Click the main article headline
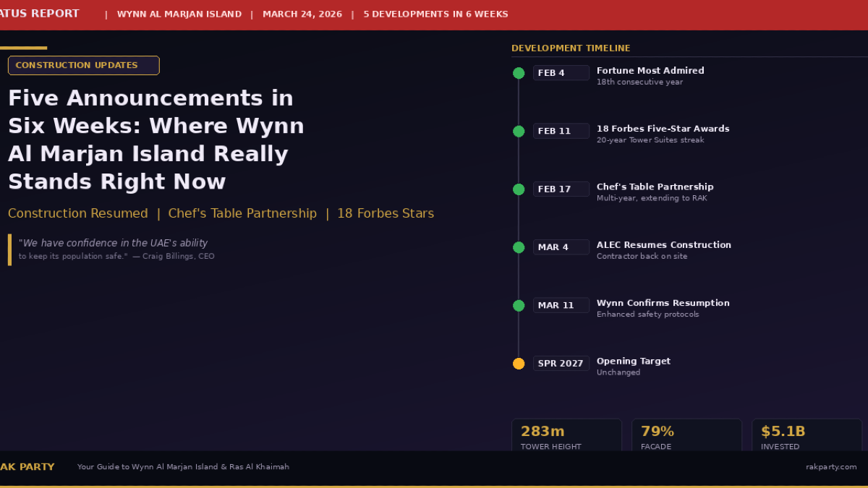 156,140
